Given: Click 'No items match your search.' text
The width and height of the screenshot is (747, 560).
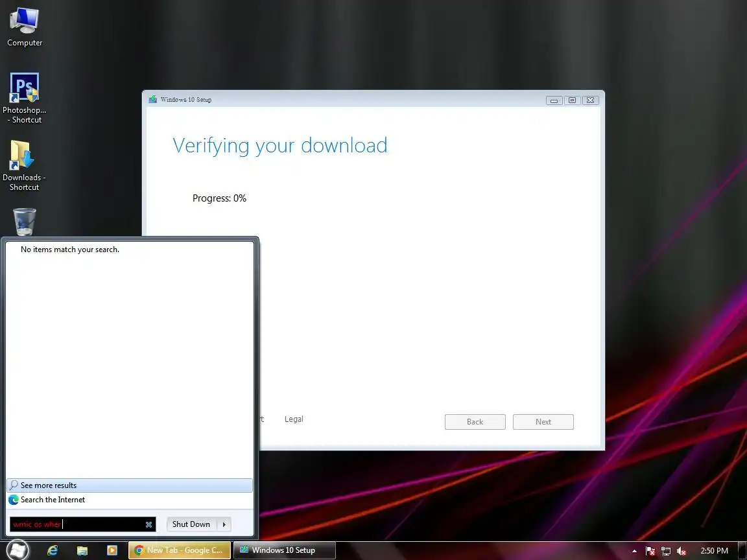Looking at the screenshot, I should (x=70, y=250).
